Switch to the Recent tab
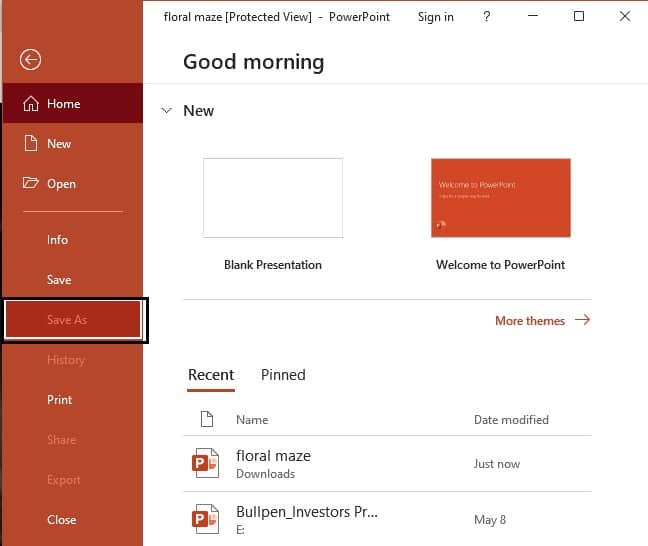The width and height of the screenshot is (648, 546). click(x=211, y=375)
